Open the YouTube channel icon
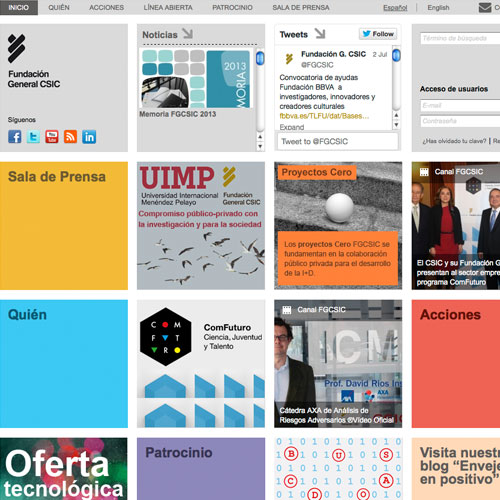Image resolution: width=500 pixels, height=500 pixels. click(52, 137)
